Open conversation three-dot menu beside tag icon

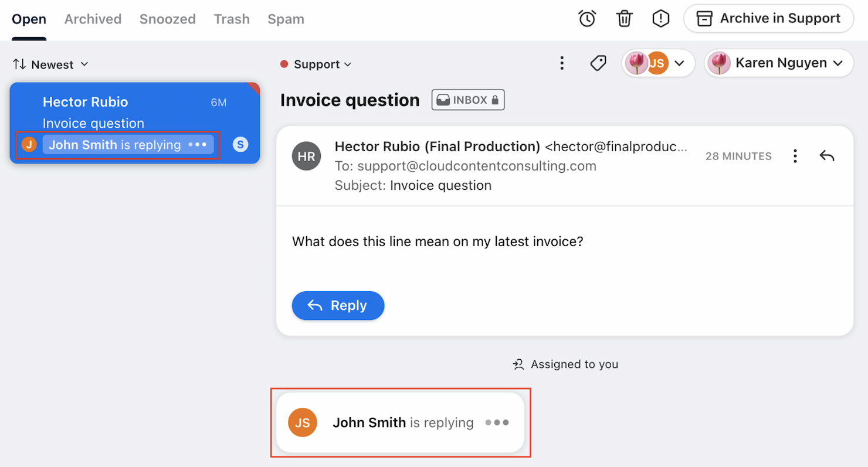(562, 63)
